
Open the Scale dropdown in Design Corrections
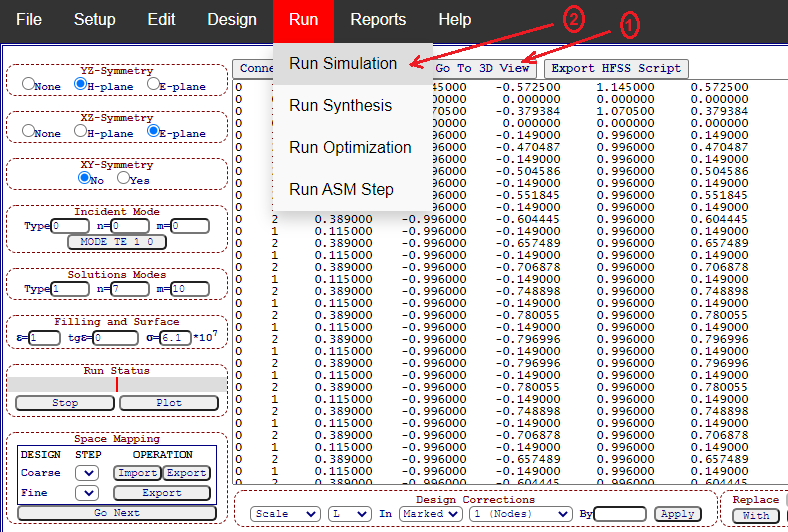[285, 514]
